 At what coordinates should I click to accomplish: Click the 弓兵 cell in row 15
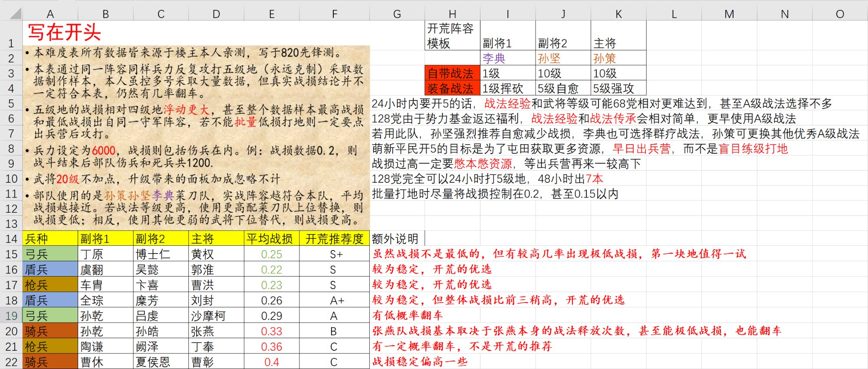[x=50, y=254]
